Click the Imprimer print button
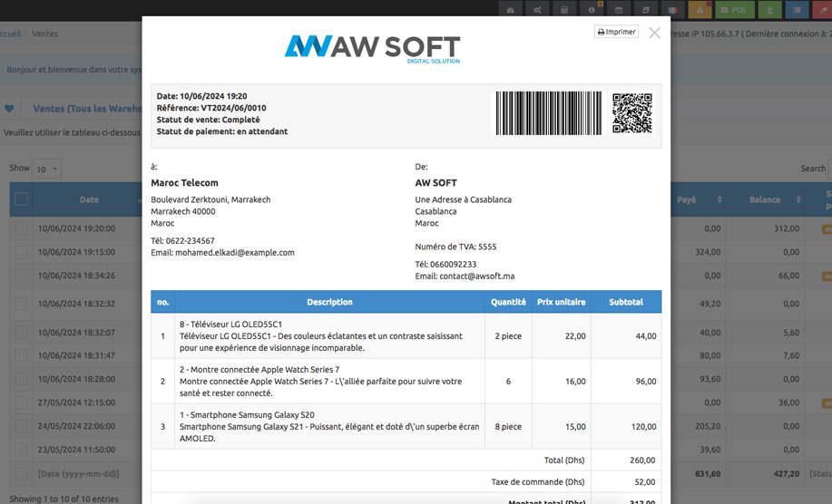This screenshot has height=504, width=832. click(616, 32)
